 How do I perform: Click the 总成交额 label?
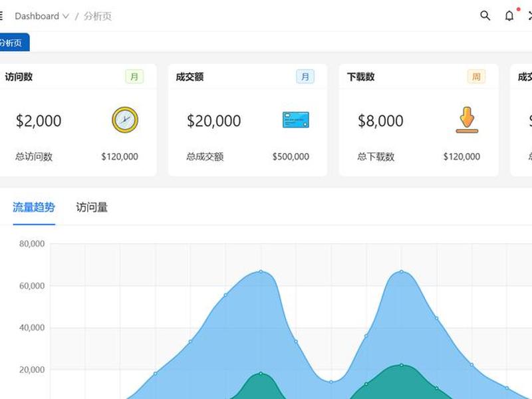pyautogui.click(x=205, y=156)
